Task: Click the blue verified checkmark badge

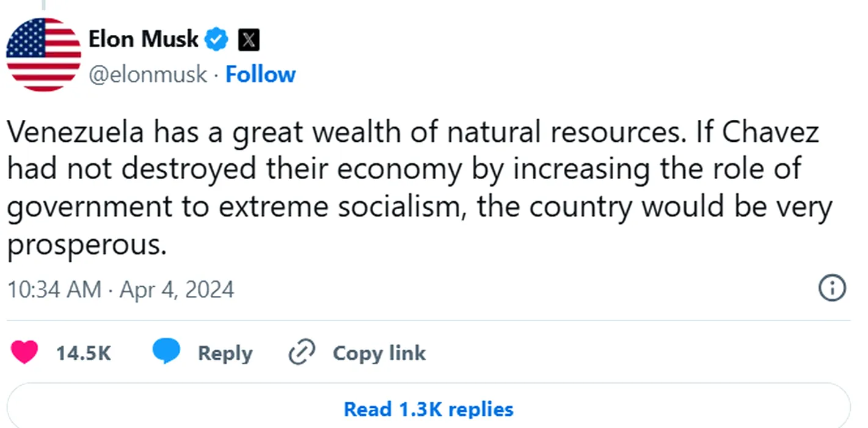Action: (217, 40)
